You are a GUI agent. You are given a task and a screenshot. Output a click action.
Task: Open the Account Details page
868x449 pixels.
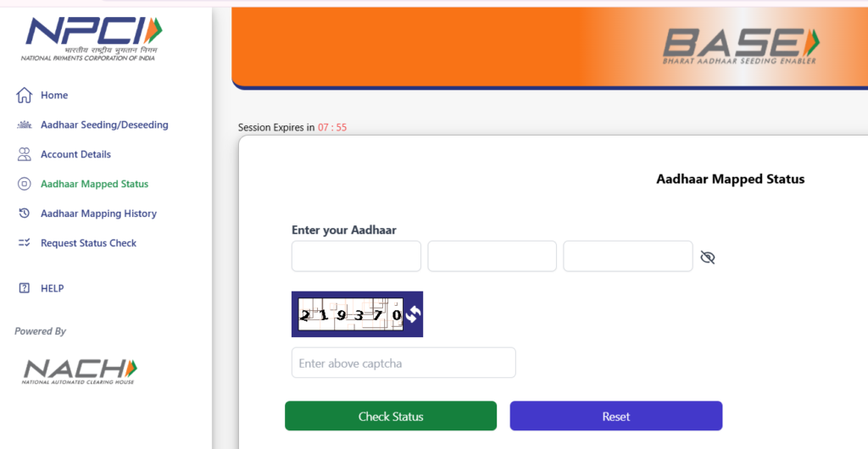75,154
